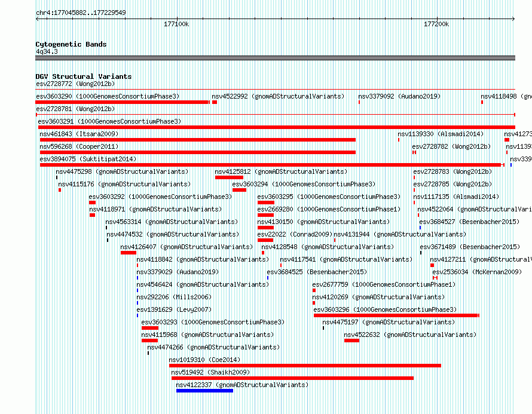Open the nsv4475197 label
Image resolution: width=532 pixels, height=414 pixels.
point(389,322)
